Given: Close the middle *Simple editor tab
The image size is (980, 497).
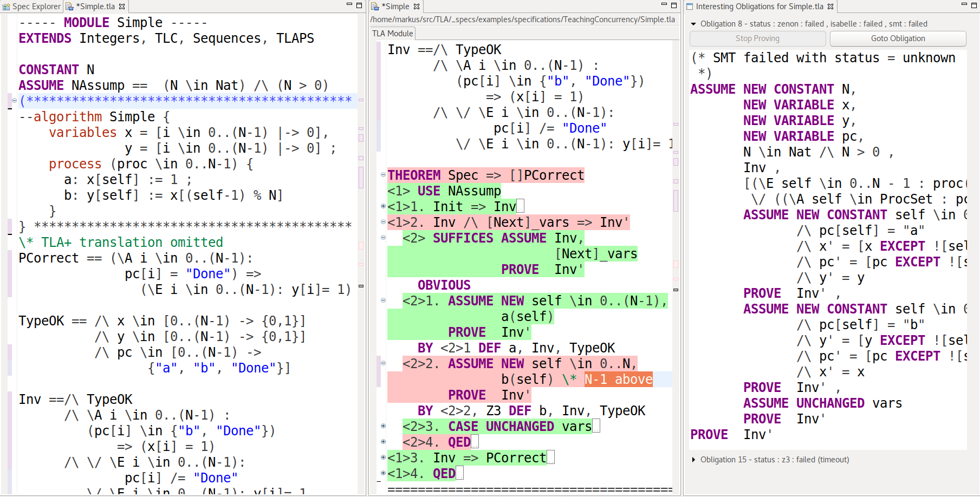Looking at the screenshot, I should click(x=417, y=6).
